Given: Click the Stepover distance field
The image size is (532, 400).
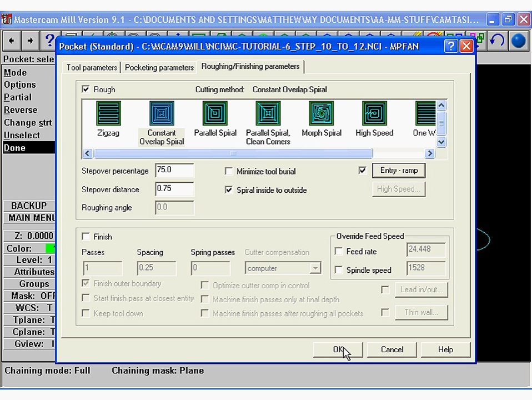Looking at the screenshot, I should pos(174,188).
